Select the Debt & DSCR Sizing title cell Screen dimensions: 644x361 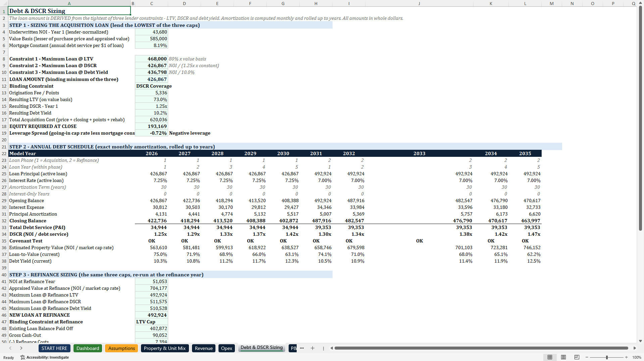click(x=69, y=11)
